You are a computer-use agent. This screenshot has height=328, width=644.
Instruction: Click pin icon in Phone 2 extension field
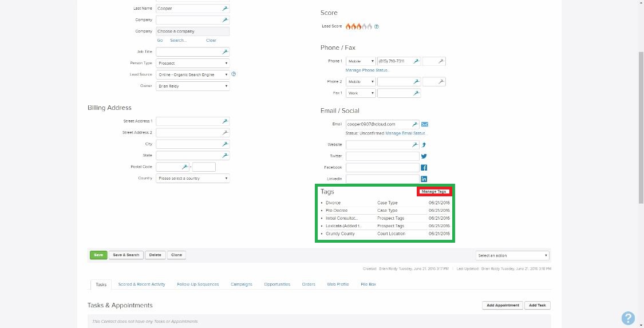point(441,82)
